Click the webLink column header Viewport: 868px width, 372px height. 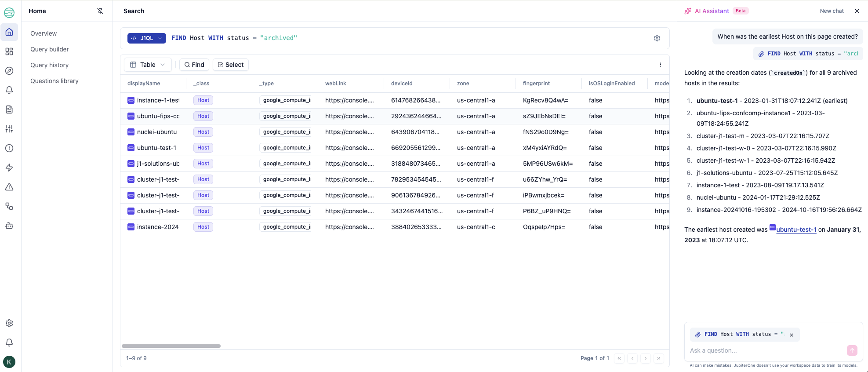point(336,84)
